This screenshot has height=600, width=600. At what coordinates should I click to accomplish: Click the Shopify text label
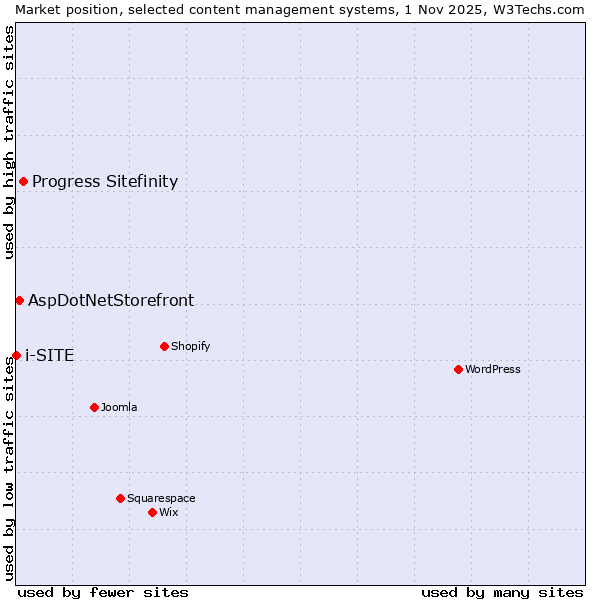pos(190,346)
